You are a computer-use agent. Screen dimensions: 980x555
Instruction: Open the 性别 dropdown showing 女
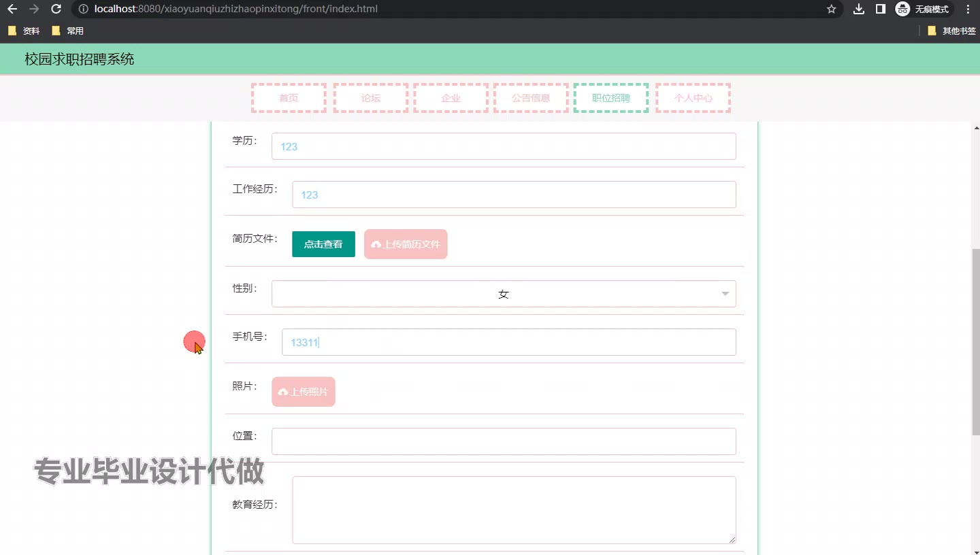(x=504, y=294)
